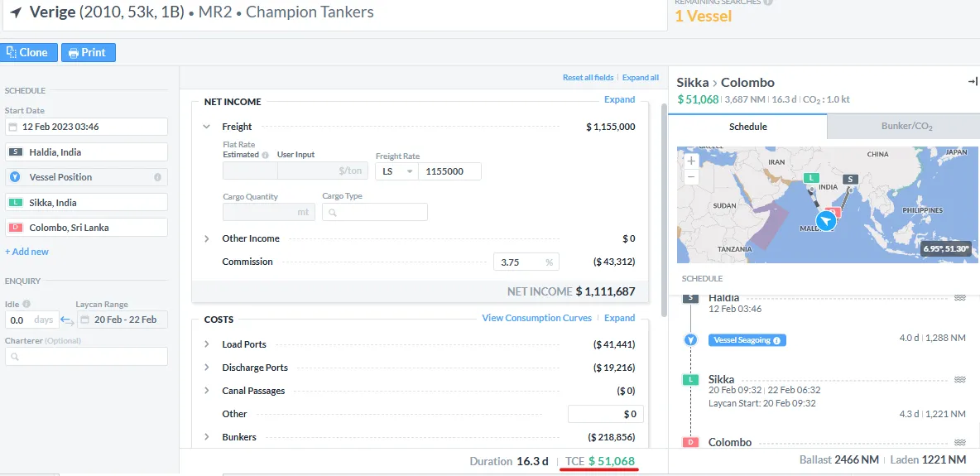Viewport: 980px width, 476px height.
Task: Click the green L load port map marker
Action: click(810, 178)
